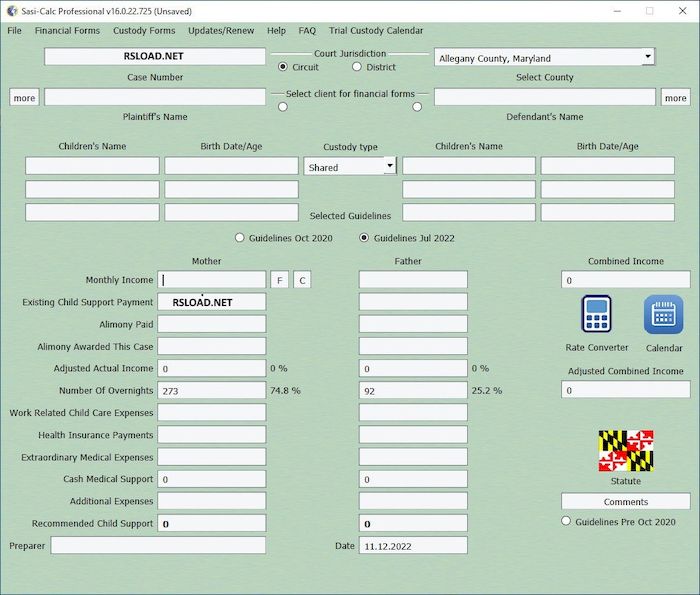Select Circuit court jurisdiction
Viewport: 700px width, 595px height.
tap(283, 67)
